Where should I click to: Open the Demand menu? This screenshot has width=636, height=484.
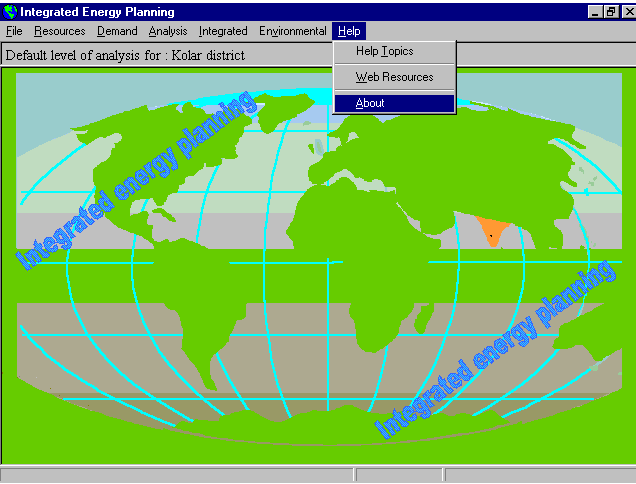pos(117,31)
